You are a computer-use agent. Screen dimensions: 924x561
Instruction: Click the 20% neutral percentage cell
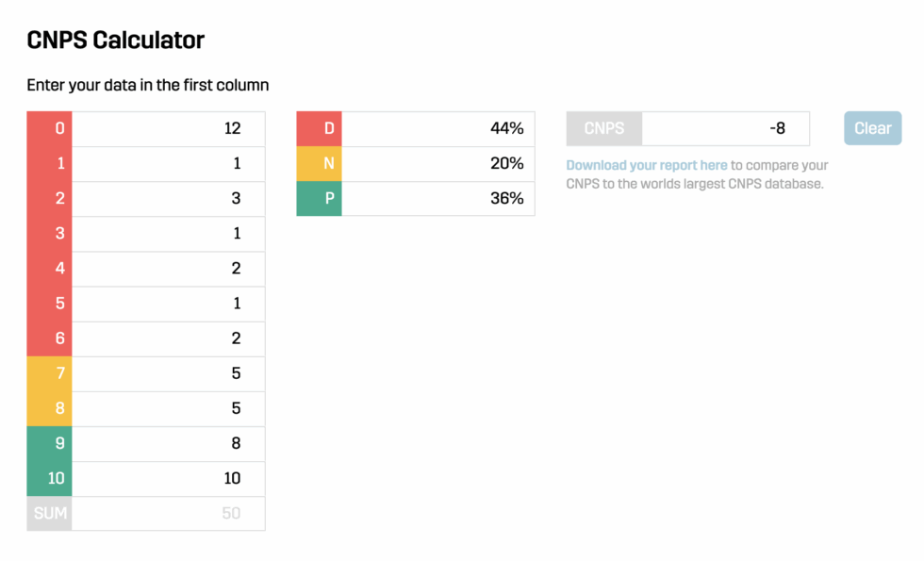pos(438,163)
